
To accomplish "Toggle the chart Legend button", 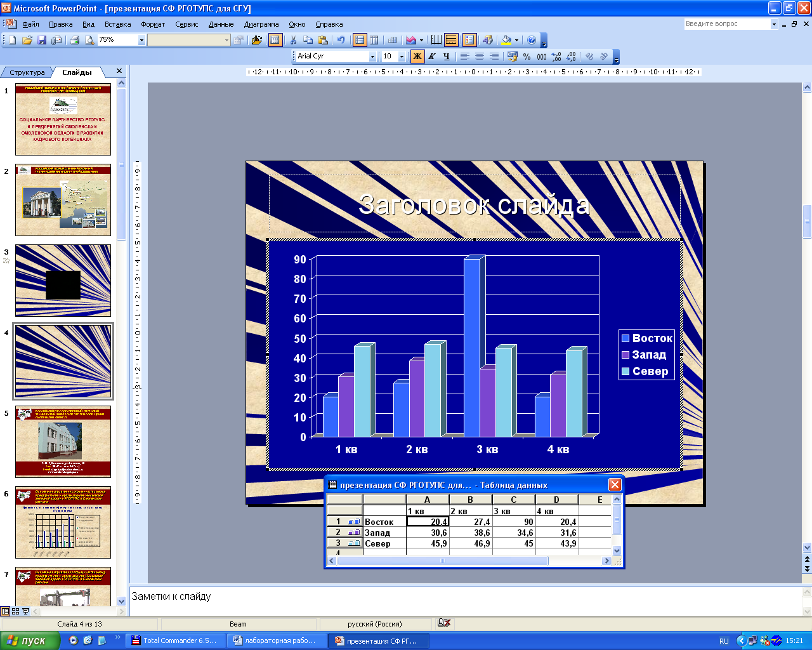I will click(x=469, y=40).
